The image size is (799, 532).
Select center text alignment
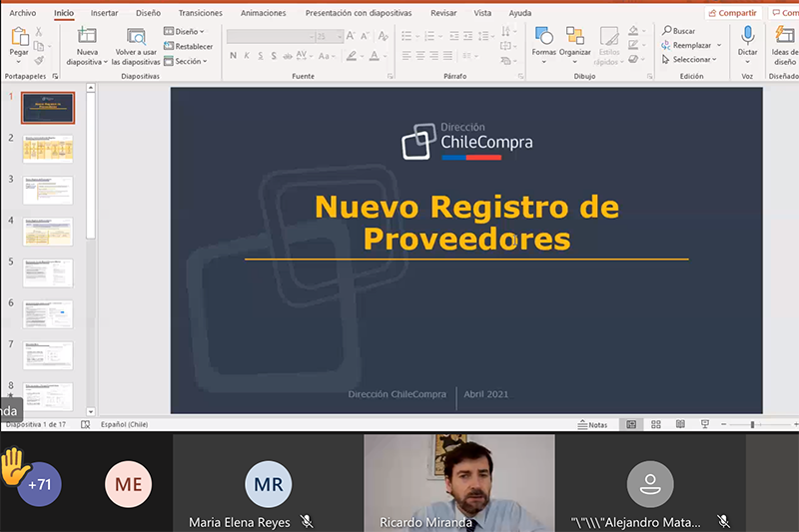pos(419,56)
